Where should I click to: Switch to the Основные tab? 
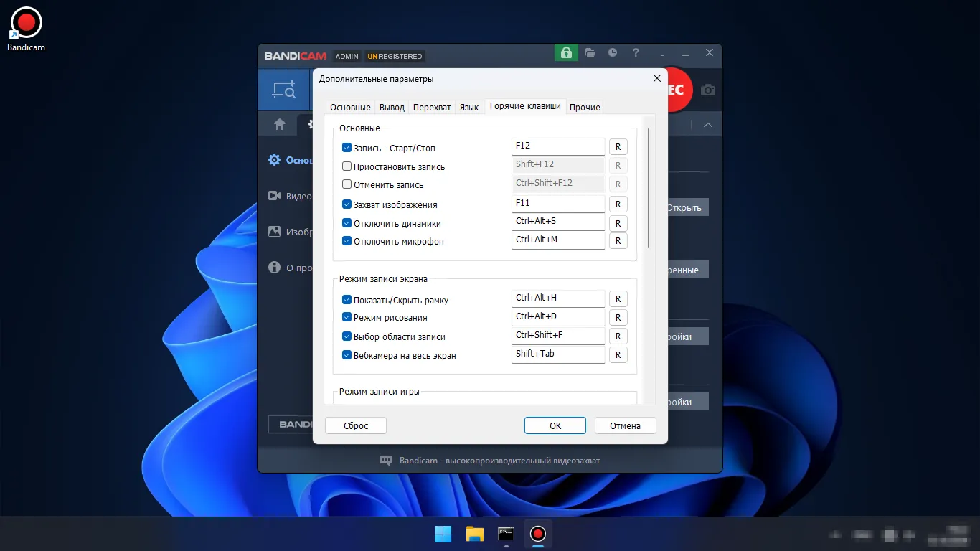[x=350, y=107]
